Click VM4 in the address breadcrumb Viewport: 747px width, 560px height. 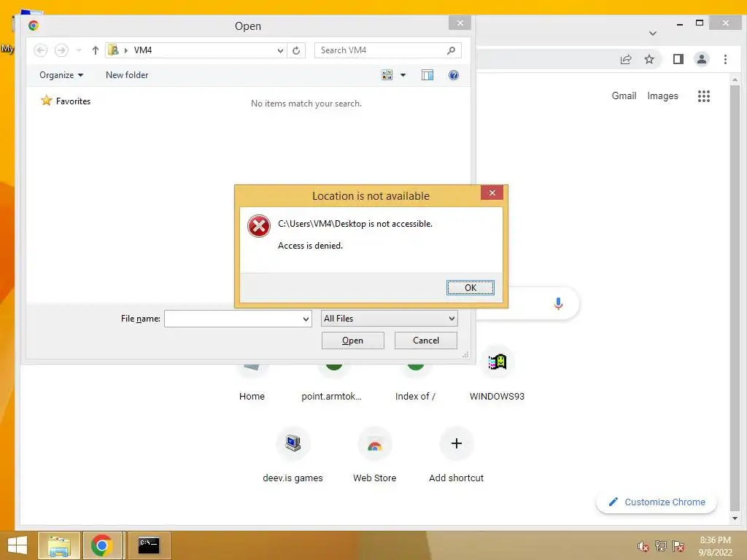142,50
